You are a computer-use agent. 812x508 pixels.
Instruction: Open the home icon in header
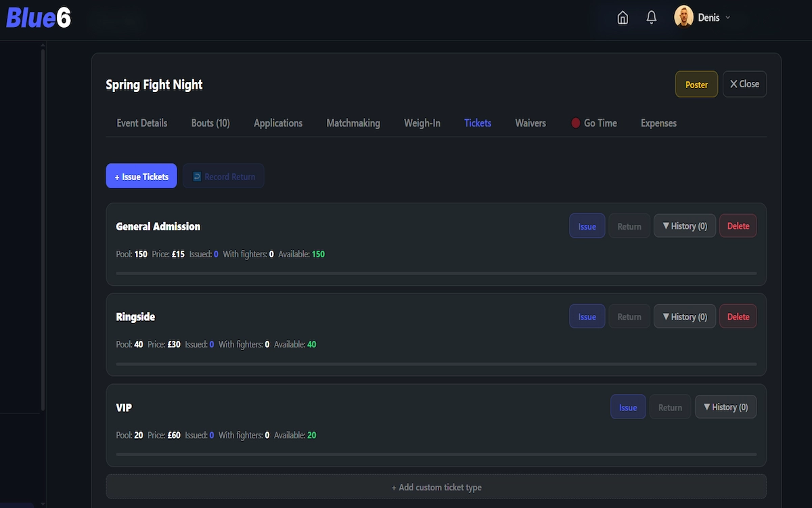[x=623, y=18]
